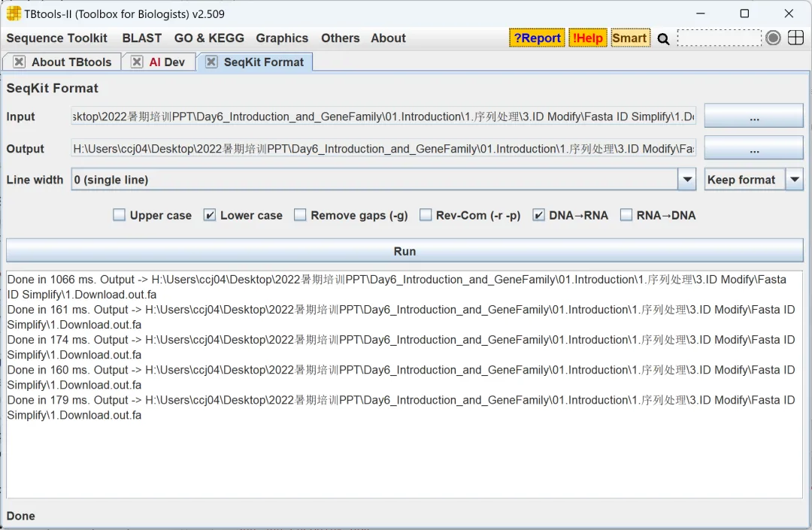Open the About menu

tap(389, 38)
